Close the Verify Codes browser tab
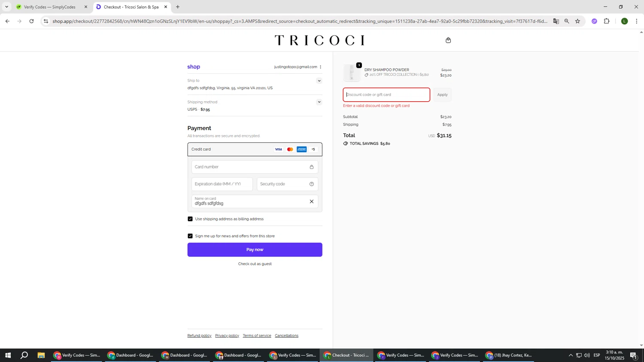 point(86,7)
